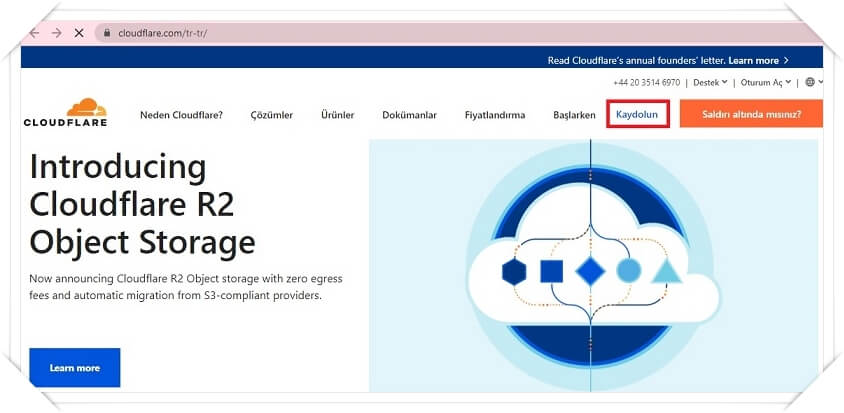
Task: Click the orange Saldırı altında mısınız? button
Action: click(x=751, y=114)
